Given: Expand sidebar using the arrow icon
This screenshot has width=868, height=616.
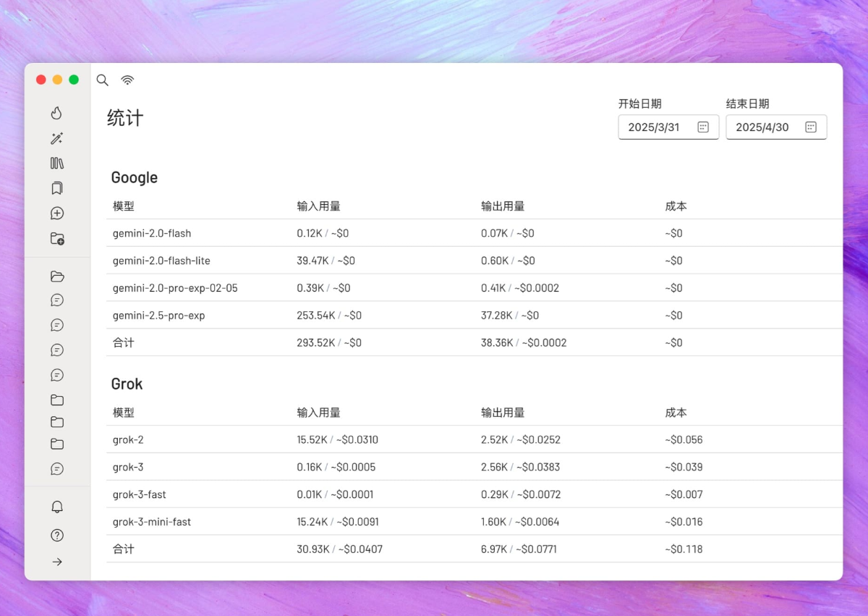Looking at the screenshot, I should (57, 562).
